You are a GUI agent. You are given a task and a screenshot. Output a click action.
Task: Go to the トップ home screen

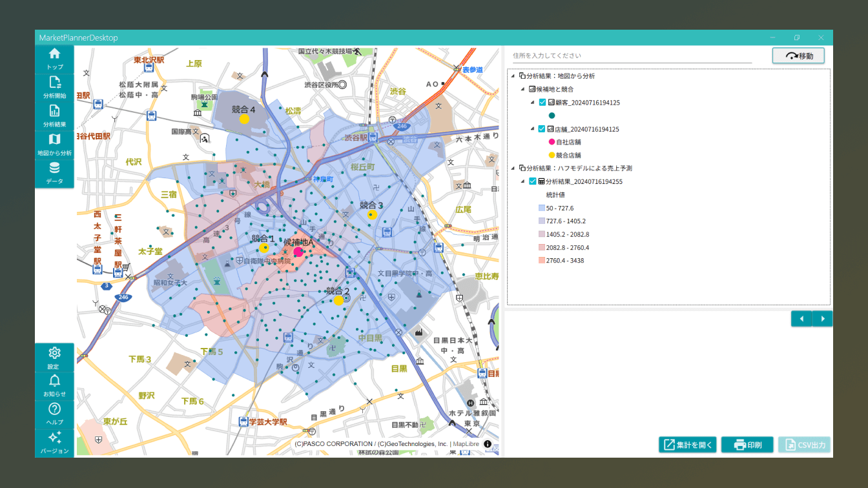[55, 59]
